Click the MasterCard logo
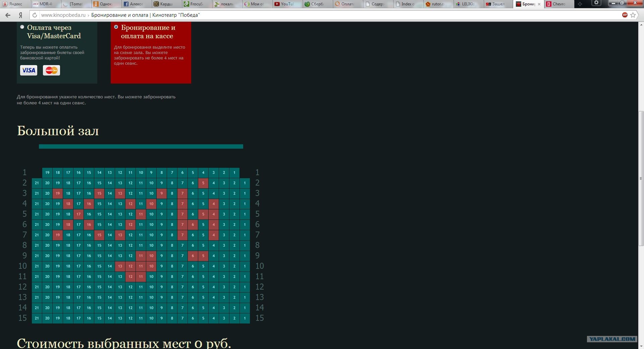This screenshot has height=349, width=644. [x=51, y=70]
